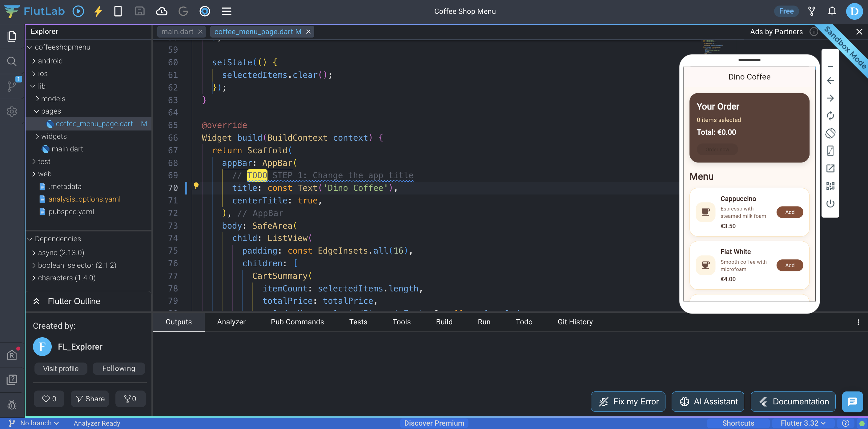Switch to the Analyzer tab

[x=231, y=322]
